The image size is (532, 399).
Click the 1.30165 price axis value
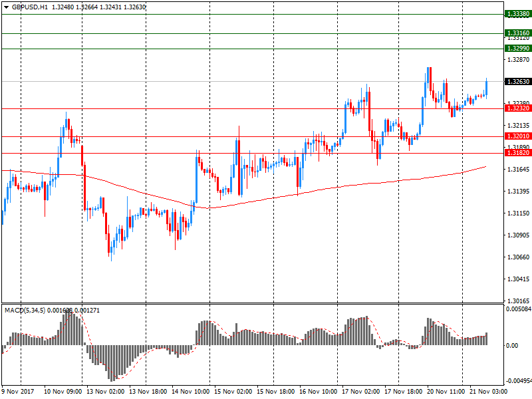pyautogui.click(x=518, y=301)
